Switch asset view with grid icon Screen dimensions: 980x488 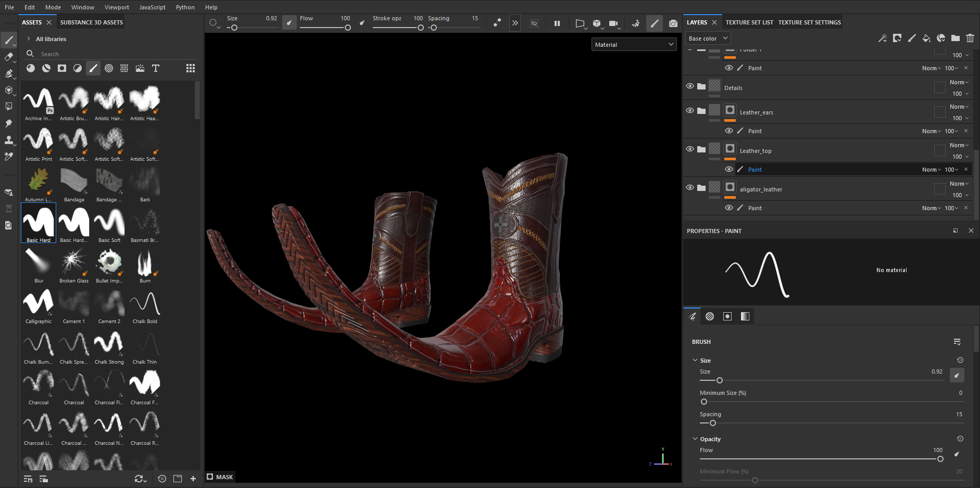pos(191,68)
